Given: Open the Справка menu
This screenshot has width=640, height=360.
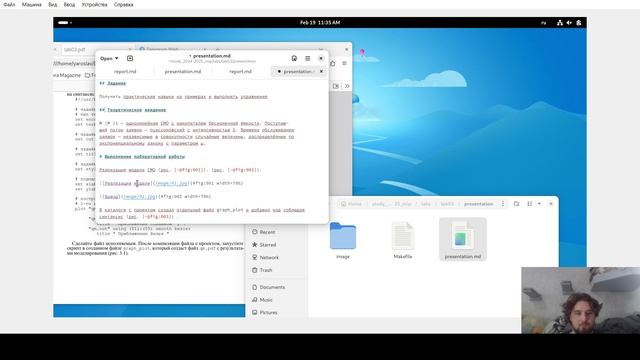Looking at the screenshot, I should [x=124, y=4].
